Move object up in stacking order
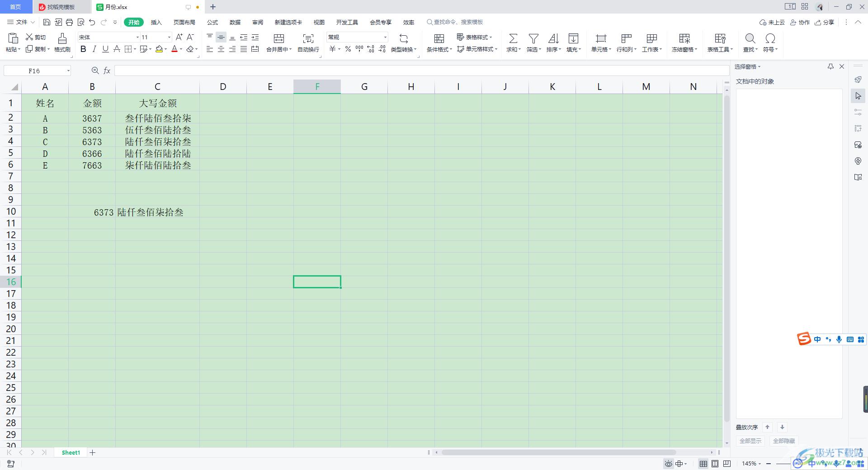This screenshot has width=868, height=470. (x=767, y=427)
